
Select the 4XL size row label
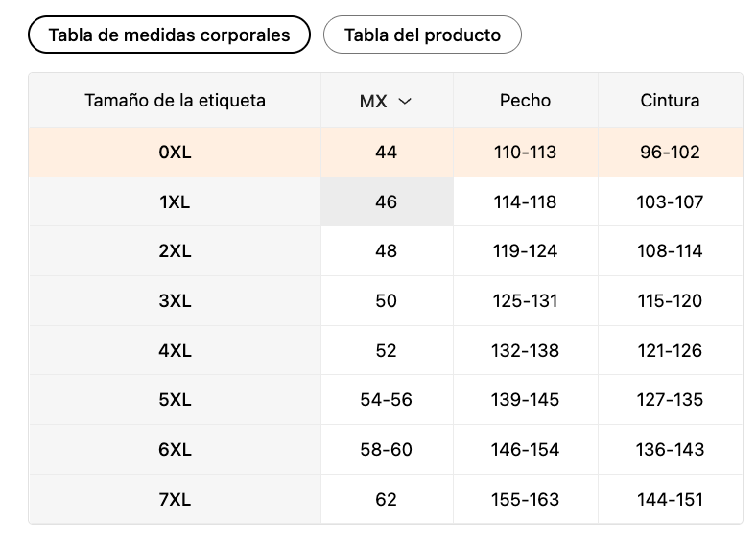pyautogui.click(x=175, y=351)
